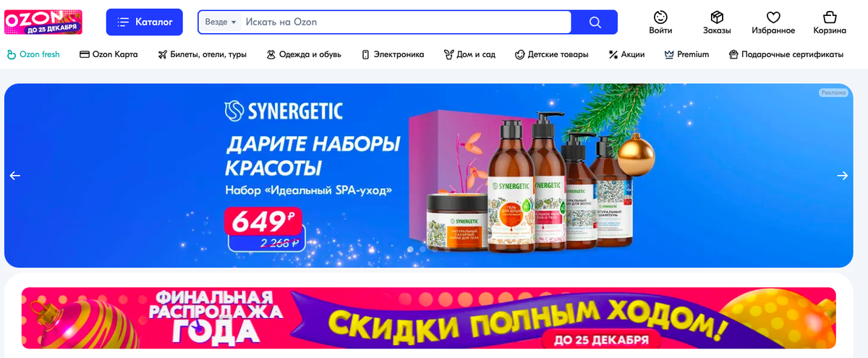
Task: Open the Электроника category link
Action: 392,54
